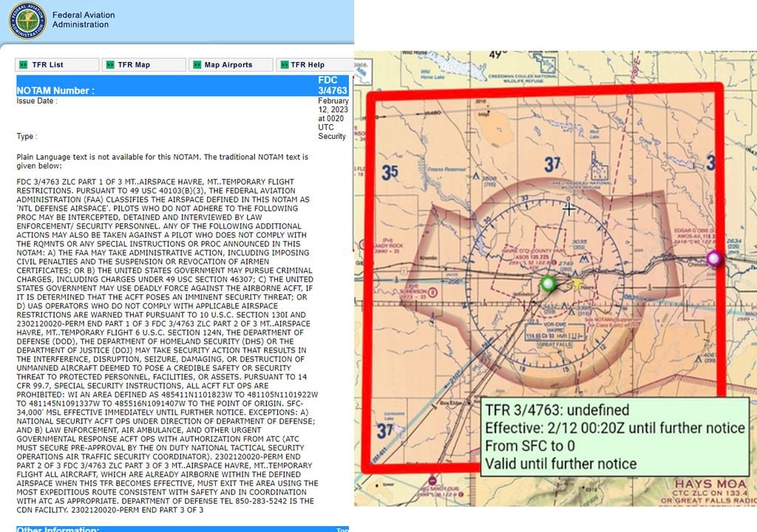Open the TFR Map page
757x532 pixels.
tap(134, 65)
